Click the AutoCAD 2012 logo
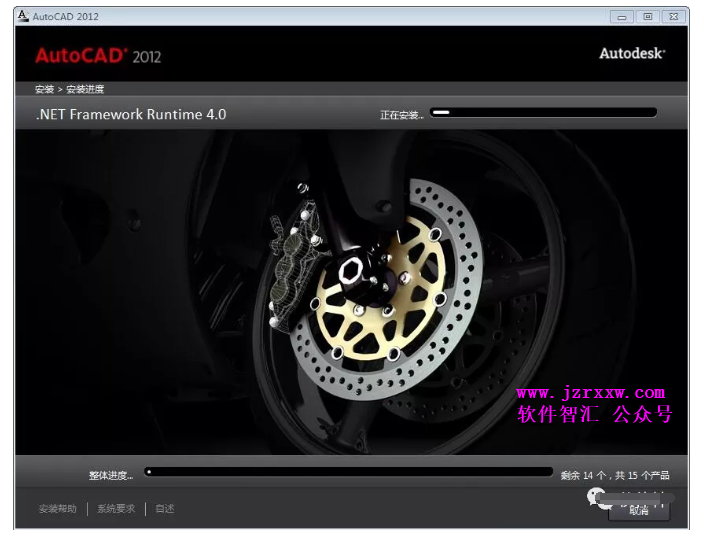 [98, 56]
